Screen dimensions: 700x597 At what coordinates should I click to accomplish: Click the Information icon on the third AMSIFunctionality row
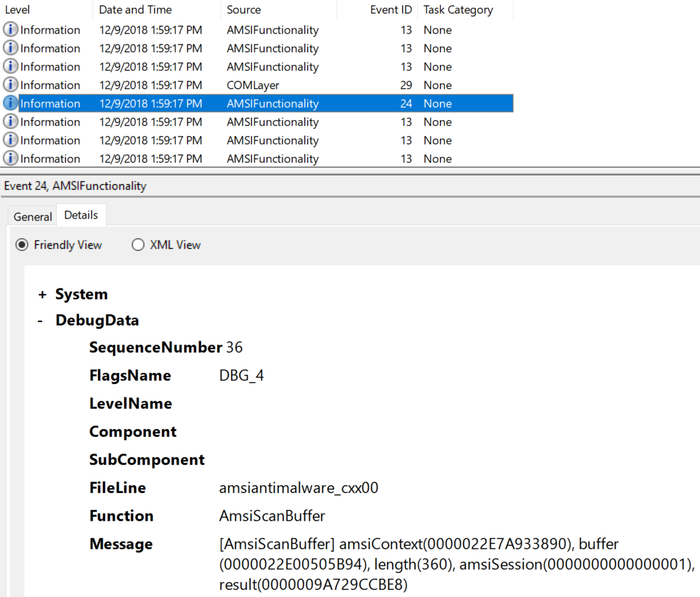[x=9, y=66]
